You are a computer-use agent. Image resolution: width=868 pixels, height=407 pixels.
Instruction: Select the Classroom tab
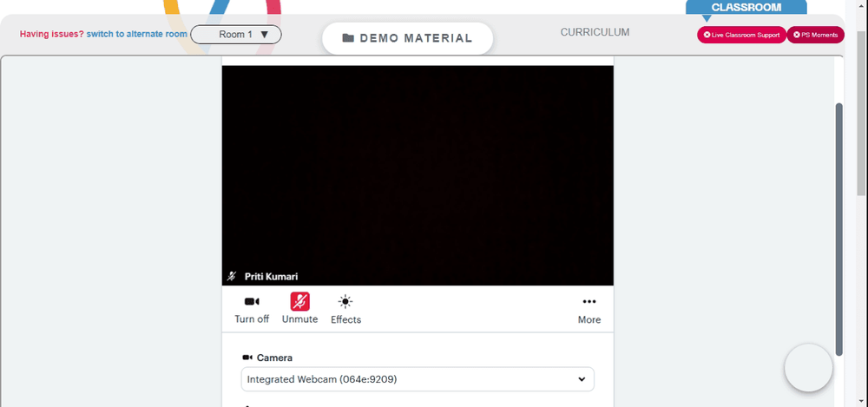(746, 7)
